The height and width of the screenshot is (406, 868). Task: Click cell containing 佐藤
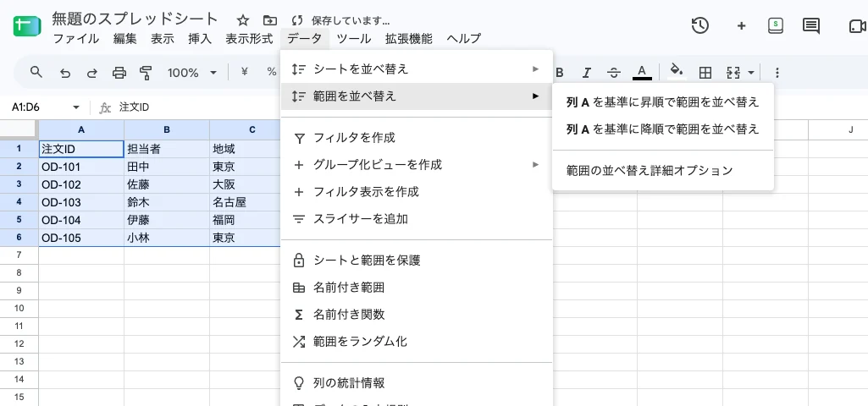point(167,184)
